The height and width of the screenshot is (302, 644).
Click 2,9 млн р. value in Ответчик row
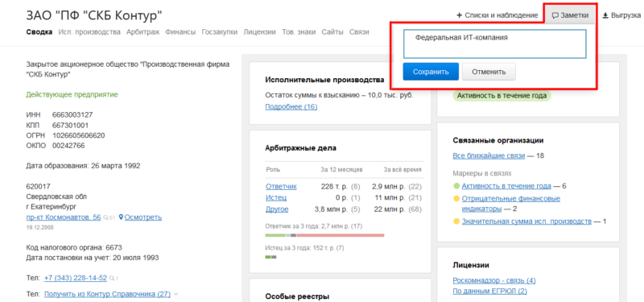pos(388,186)
